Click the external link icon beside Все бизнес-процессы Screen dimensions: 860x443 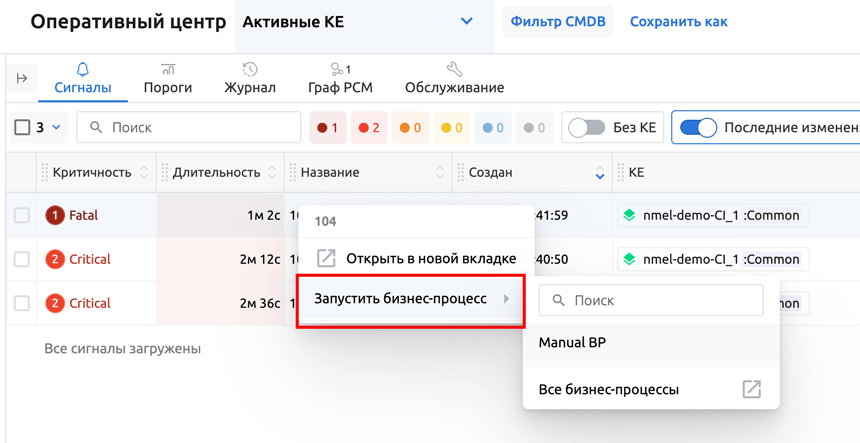click(x=751, y=389)
